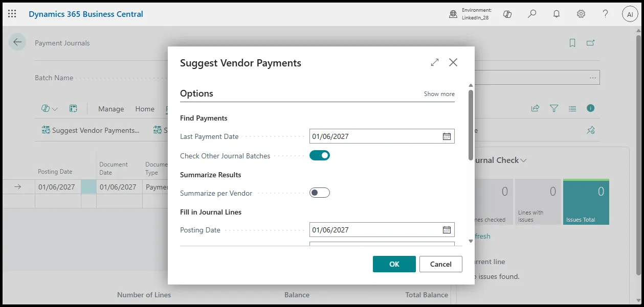
Task: Open the Manage menu
Action: point(111,109)
